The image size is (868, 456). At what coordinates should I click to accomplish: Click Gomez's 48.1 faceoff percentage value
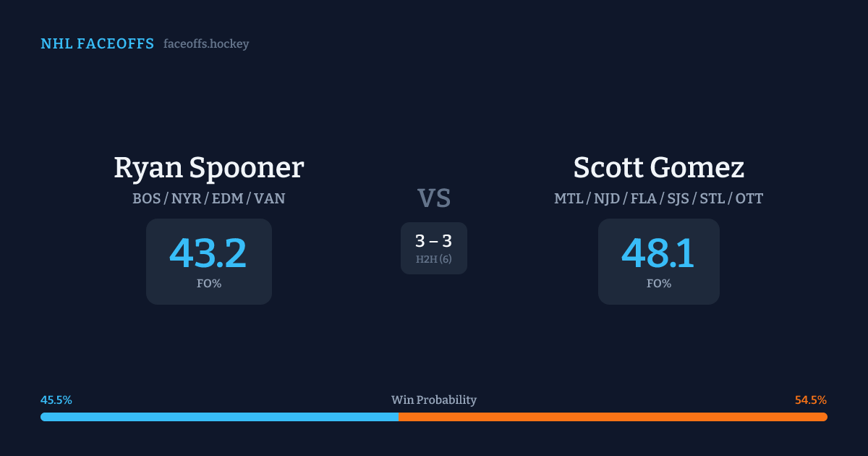point(658,253)
